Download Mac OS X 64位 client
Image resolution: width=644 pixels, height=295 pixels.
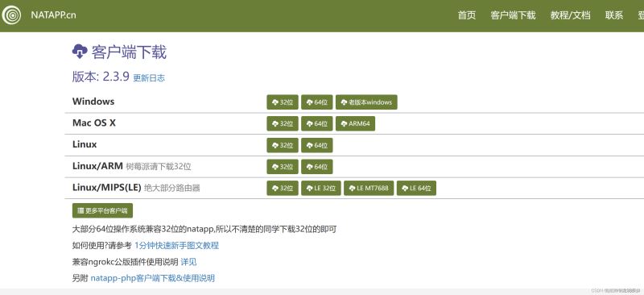coord(316,123)
